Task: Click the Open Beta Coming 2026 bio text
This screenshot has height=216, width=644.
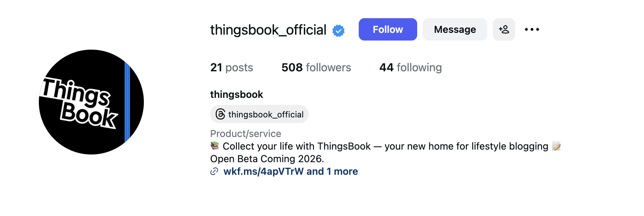Action: pos(267,159)
